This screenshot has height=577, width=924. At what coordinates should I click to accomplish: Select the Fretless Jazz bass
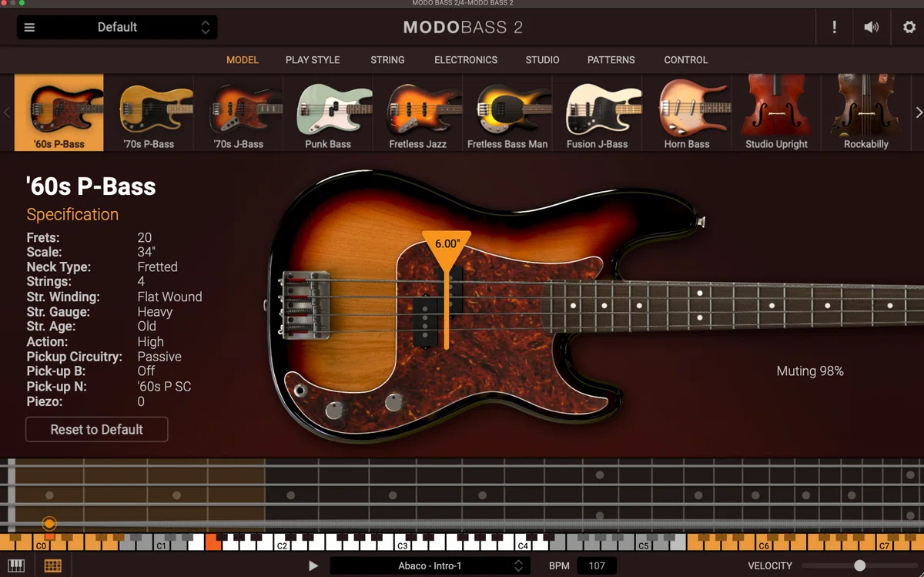click(x=418, y=112)
